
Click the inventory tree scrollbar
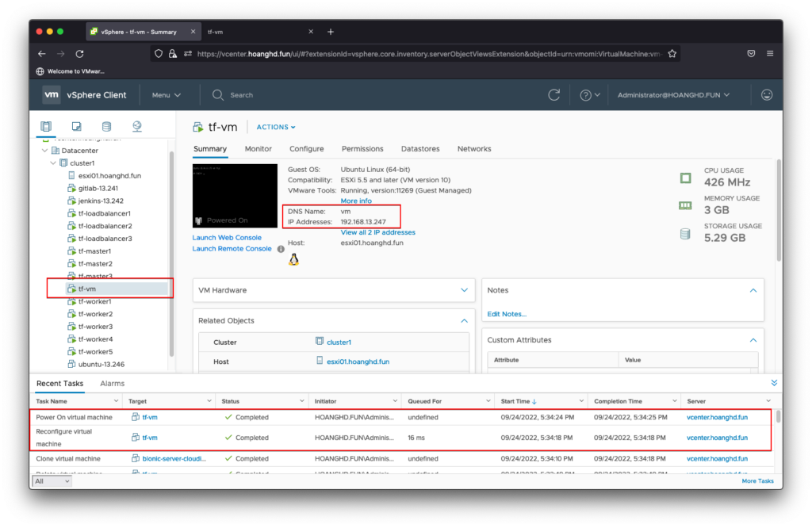coord(171,254)
